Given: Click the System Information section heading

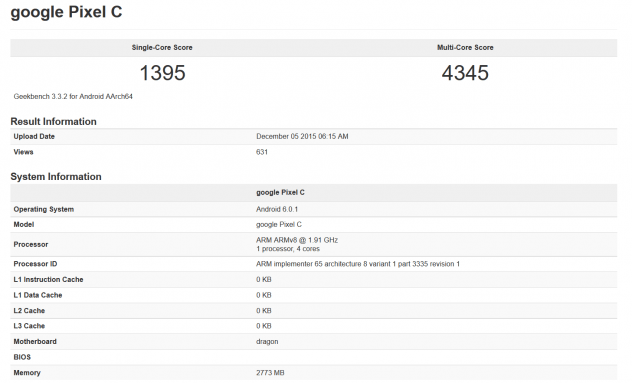Looking at the screenshot, I should coord(56,177).
